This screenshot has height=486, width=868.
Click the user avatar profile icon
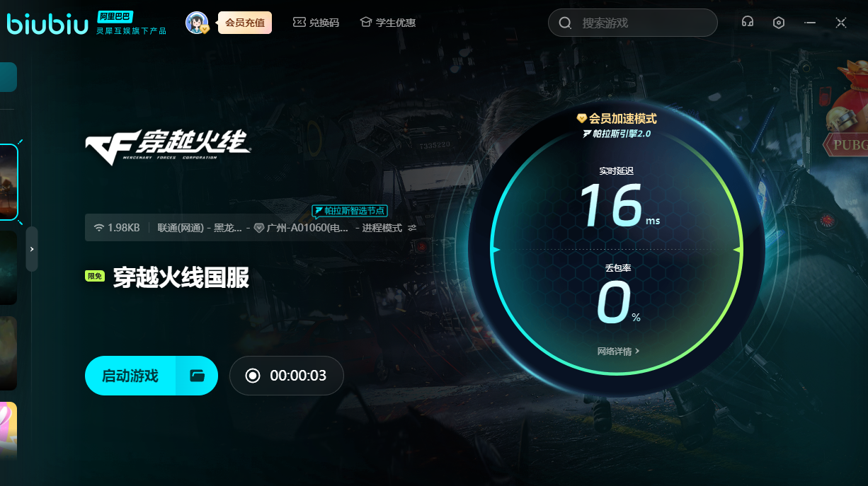[197, 23]
